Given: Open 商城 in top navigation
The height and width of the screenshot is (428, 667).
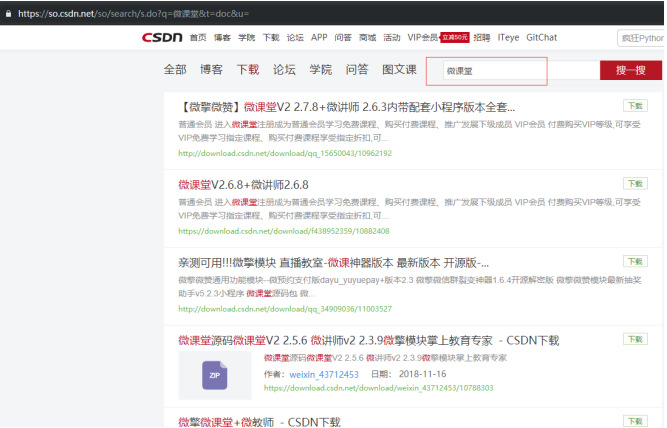Looking at the screenshot, I should [368, 37].
